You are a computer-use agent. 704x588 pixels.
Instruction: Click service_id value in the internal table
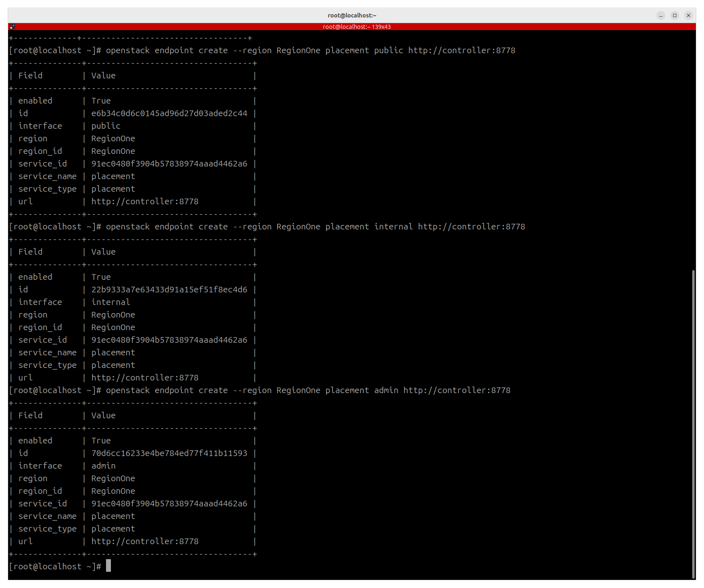(x=169, y=340)
